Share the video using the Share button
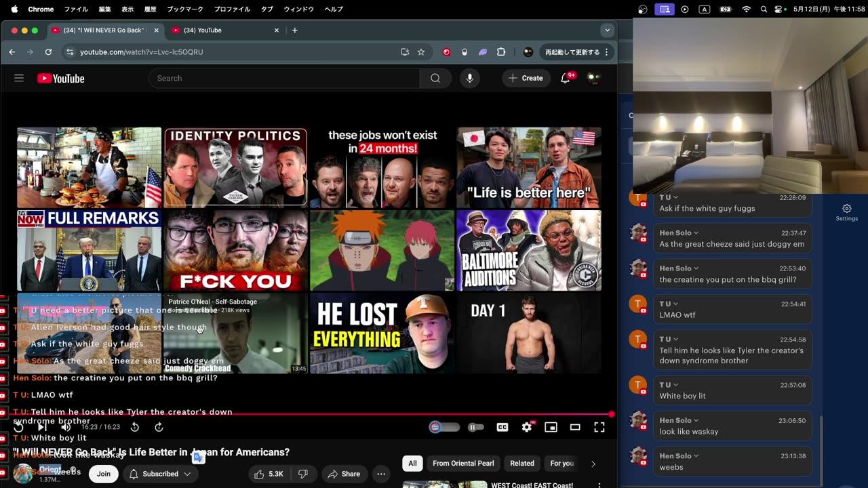868x488 pixels. [x=344, y=474]
